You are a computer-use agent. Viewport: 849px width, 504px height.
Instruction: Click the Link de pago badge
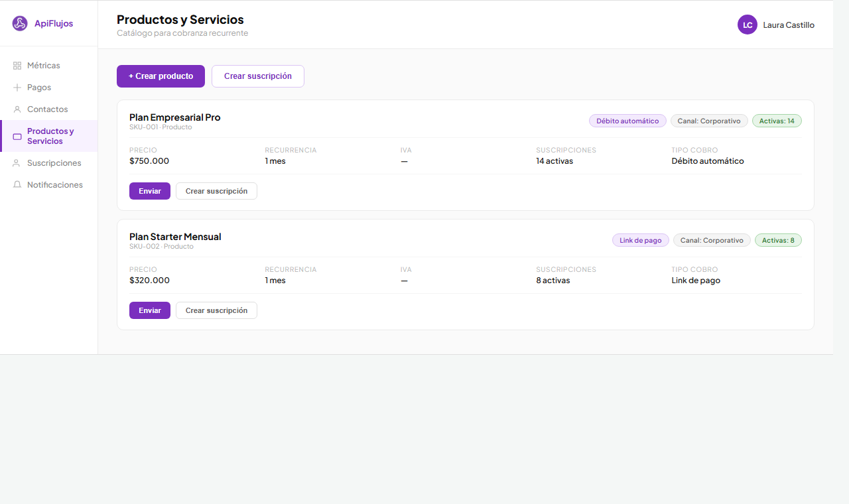click(x=640, y=240)
